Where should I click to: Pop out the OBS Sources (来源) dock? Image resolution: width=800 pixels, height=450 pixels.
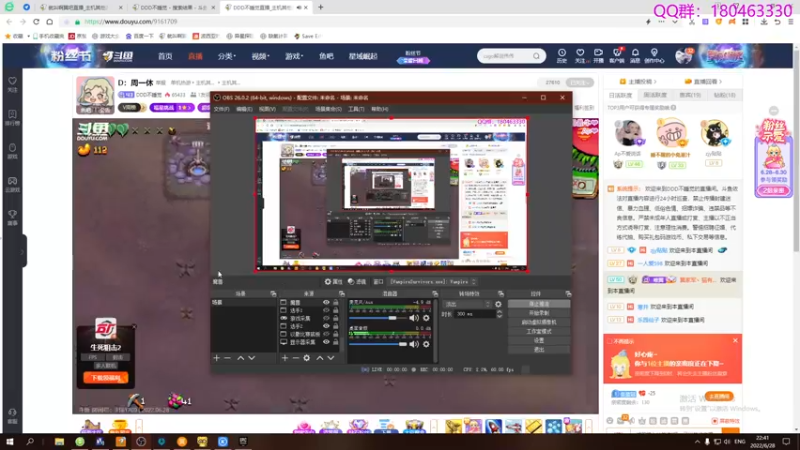[x=342, y=294]
